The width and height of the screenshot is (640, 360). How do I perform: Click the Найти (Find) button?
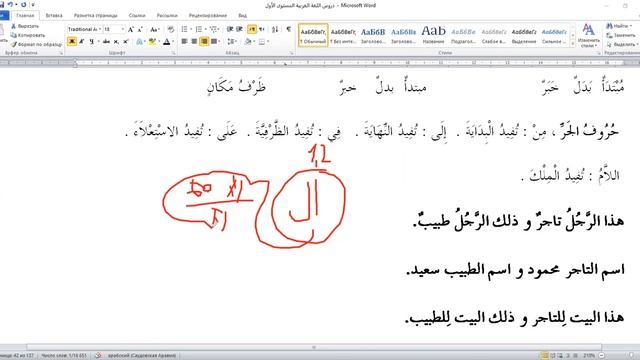click(x=619, y=26)
